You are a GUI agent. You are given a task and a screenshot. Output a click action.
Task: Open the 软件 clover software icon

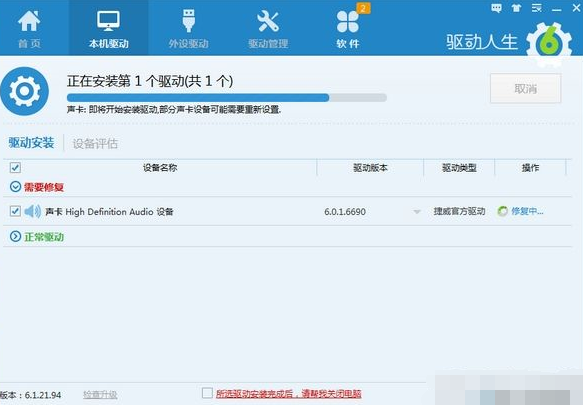click(x=348, y=21)
